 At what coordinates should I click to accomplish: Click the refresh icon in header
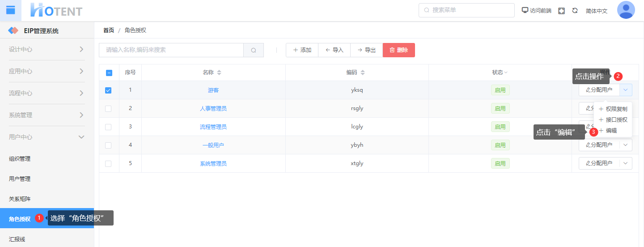point(575,10)
